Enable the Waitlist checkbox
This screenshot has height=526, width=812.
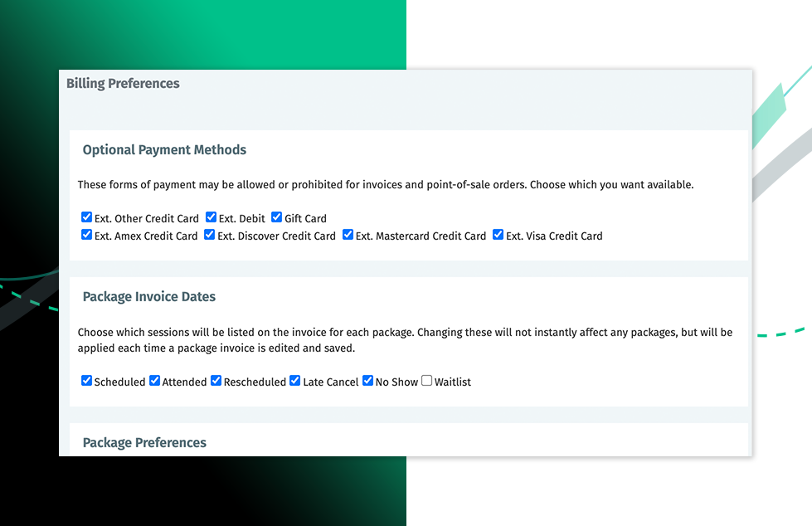pyautogui.click(x=426, y=381)
